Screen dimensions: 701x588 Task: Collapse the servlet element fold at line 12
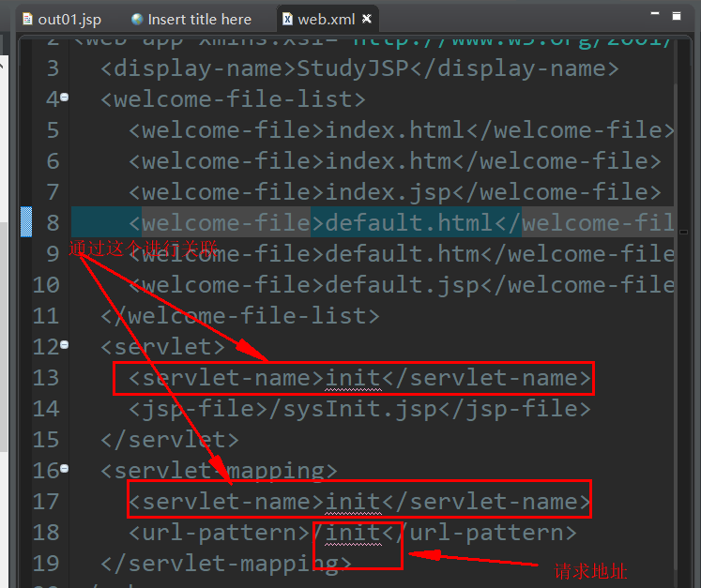click(x=65, y=344)
